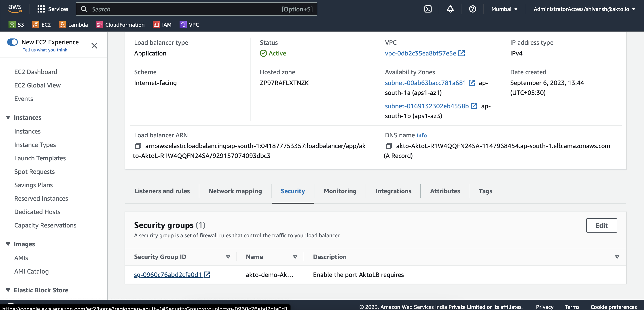
Task: Open the CloudShell terminal icon
Action: [428, 9]
